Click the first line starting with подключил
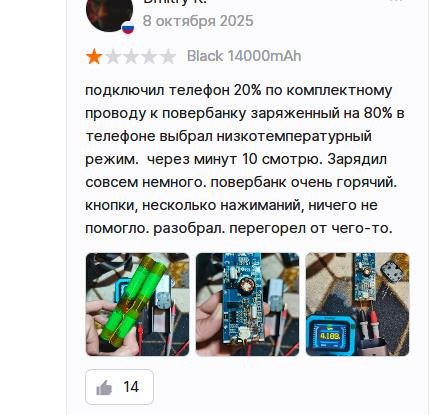 coord(239,90)
